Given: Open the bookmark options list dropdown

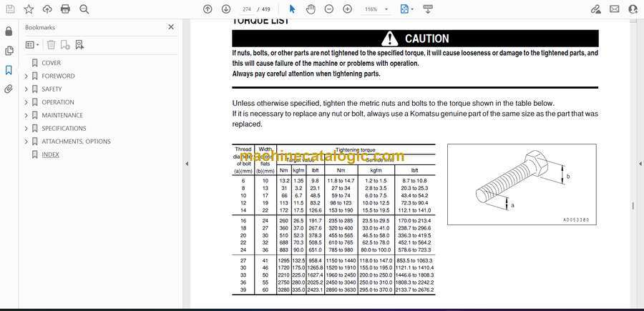Looking at the screenshot, I should pos(32,45).
